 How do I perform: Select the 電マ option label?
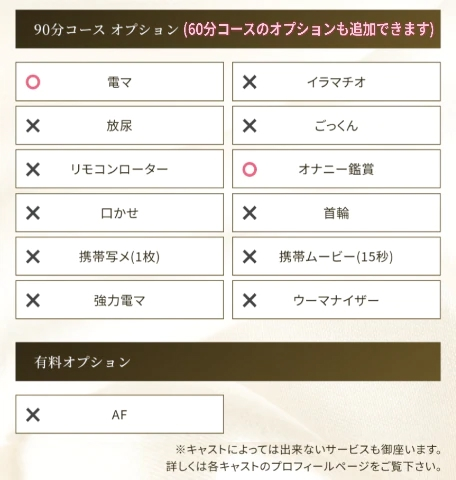click(x=119, y=82)
